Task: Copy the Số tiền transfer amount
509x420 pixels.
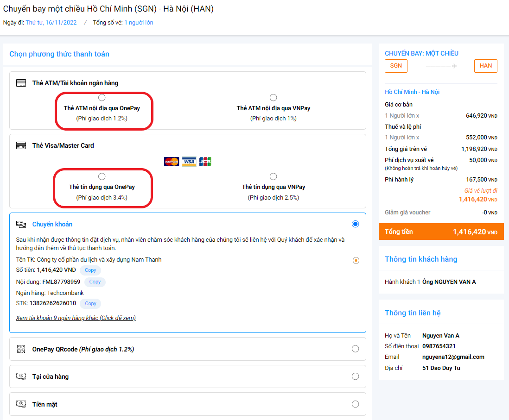Action: pyautogui.click(x=90, y=270)
